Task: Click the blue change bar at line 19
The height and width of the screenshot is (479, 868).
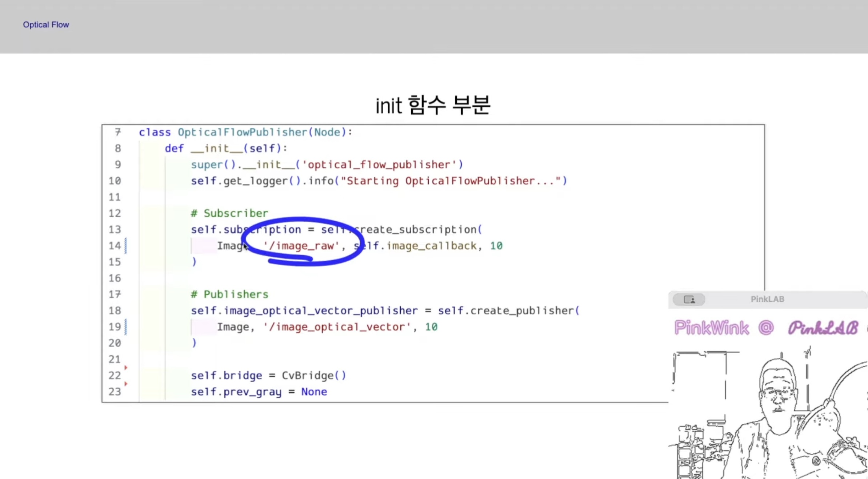Action: click(x=126, y=327)
